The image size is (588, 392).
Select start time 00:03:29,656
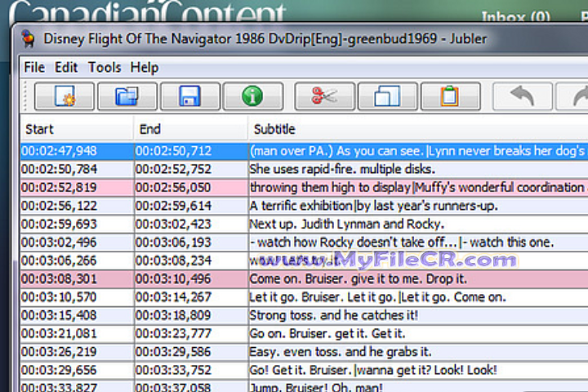point(59,370)
